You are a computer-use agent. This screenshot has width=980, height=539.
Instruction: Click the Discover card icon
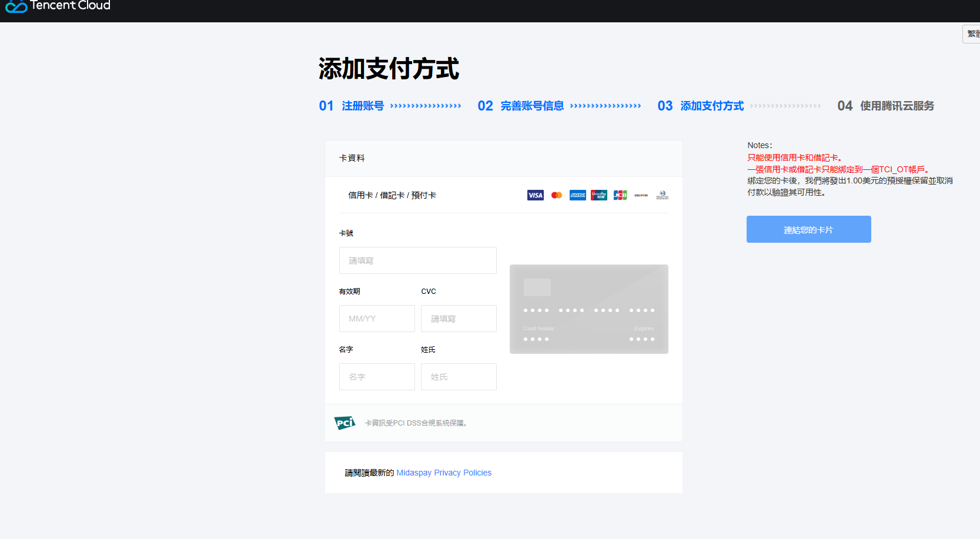click(641, 195)
